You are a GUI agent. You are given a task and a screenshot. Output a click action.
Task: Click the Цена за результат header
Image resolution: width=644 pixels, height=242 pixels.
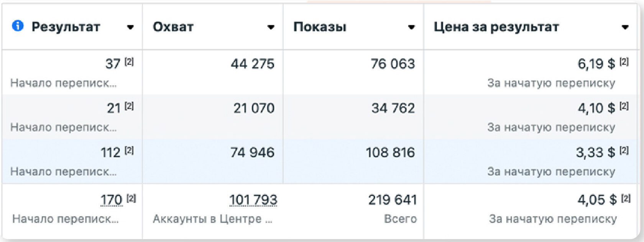[x=496, y=27]
